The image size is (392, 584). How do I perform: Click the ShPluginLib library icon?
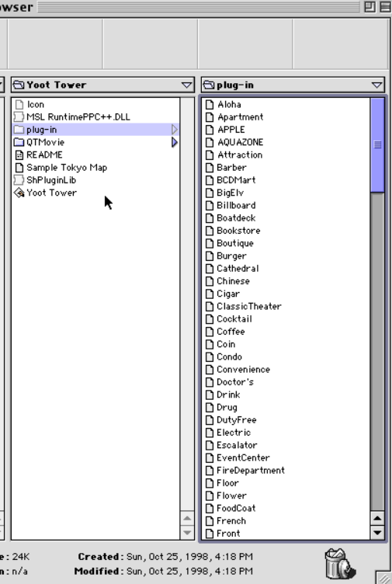[x=19, y=180]
